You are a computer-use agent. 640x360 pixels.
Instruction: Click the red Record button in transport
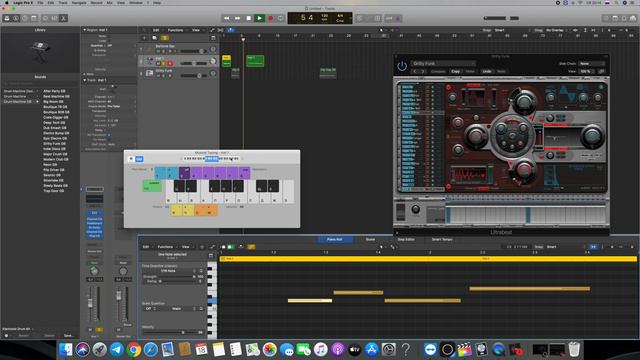click(x=270, y=18)
